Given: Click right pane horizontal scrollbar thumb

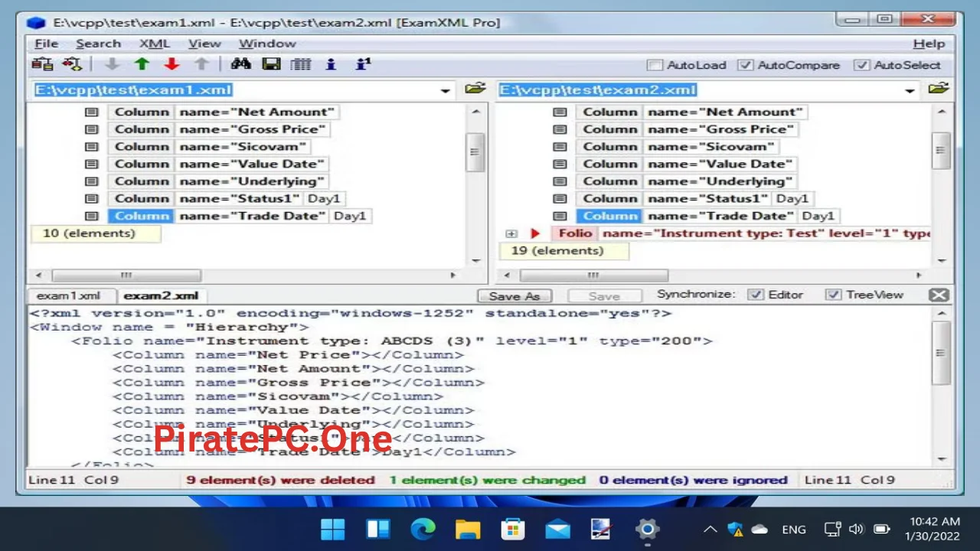Looking at the screenshot, I should click(593, 275).
